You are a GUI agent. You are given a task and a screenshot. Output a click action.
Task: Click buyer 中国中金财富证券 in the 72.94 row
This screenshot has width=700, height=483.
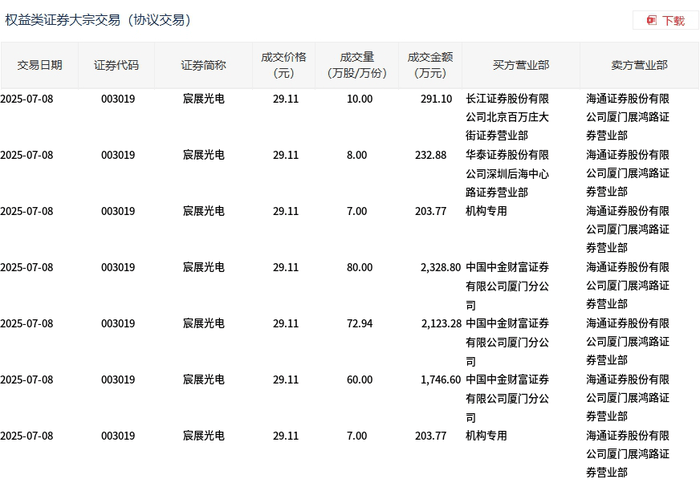pyautogui.click(x=507, y=342)
